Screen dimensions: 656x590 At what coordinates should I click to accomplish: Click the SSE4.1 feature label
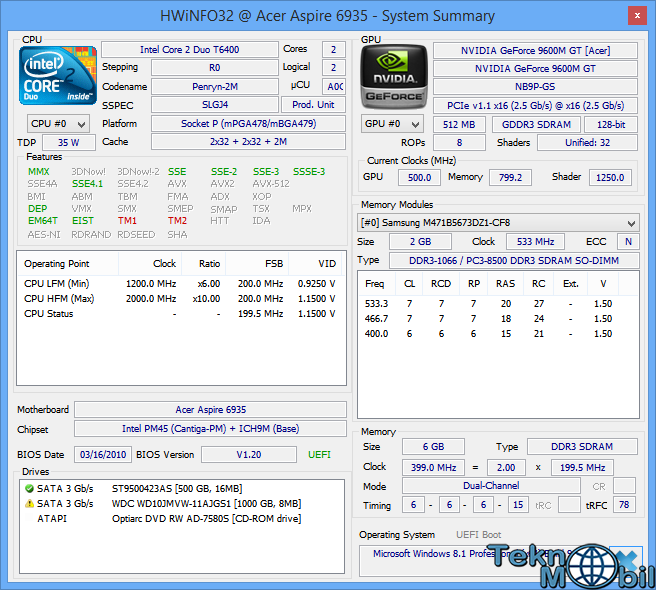(x=87, y=184)
